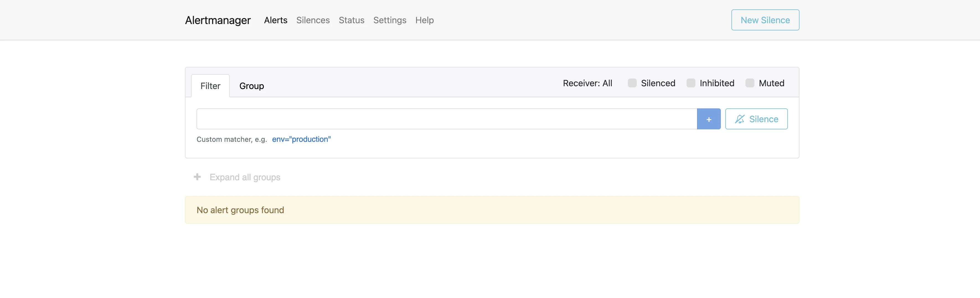This screenshot has height=298, width=980.
Task: Click the env="production" example matcher link
Action: click(301, 139)
